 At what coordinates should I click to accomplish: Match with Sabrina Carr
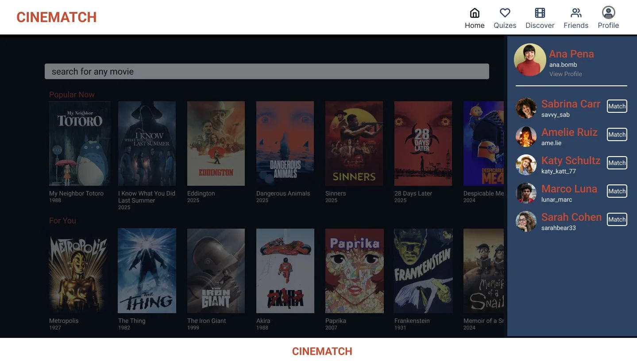(617, 106)
